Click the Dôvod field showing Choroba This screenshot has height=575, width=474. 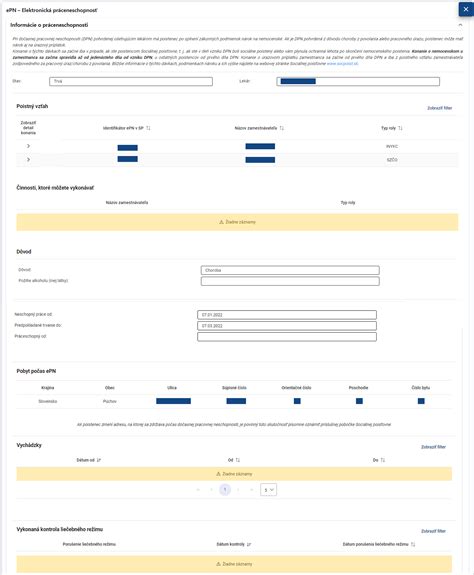coord(290,270)
